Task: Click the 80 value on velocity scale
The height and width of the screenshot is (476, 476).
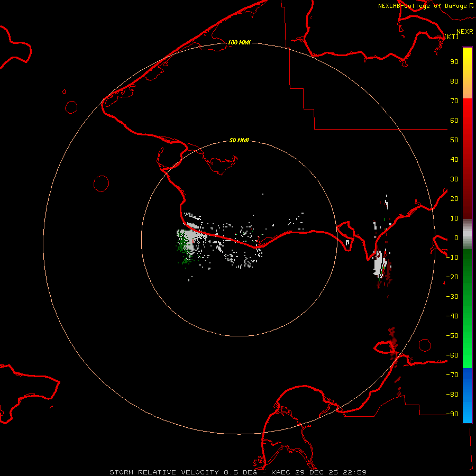Action: pos(454,81)
